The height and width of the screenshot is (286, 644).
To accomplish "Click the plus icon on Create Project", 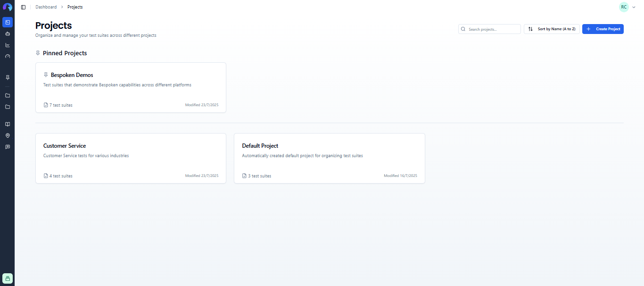I will (x=588, y=29).
